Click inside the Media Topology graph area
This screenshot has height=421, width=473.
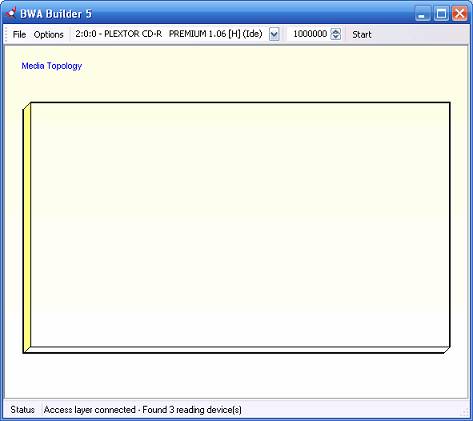240,225
